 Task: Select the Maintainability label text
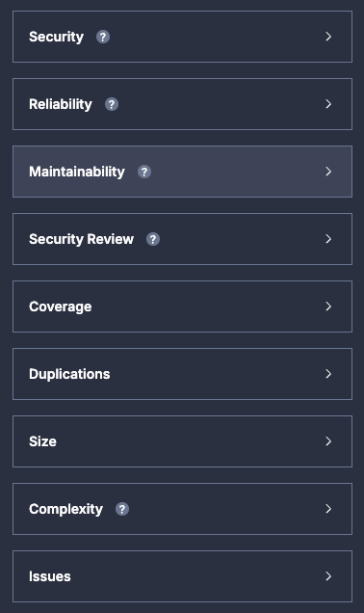click(77, 172)
